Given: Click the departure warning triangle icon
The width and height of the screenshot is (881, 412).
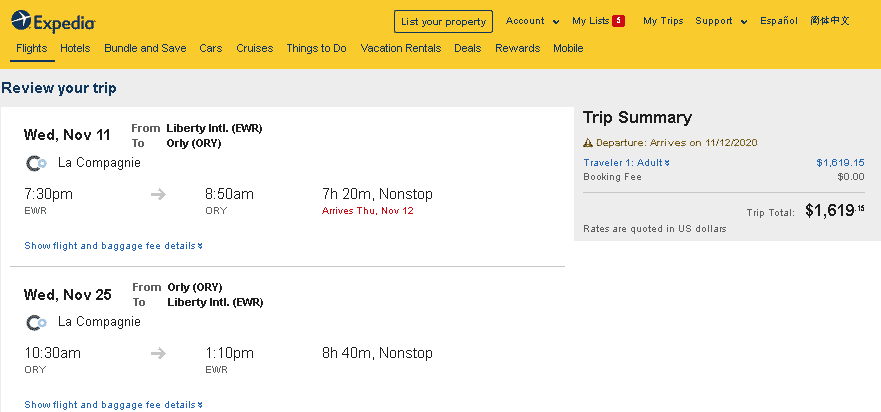Looking at the screenshot, I should coord(588,143).
